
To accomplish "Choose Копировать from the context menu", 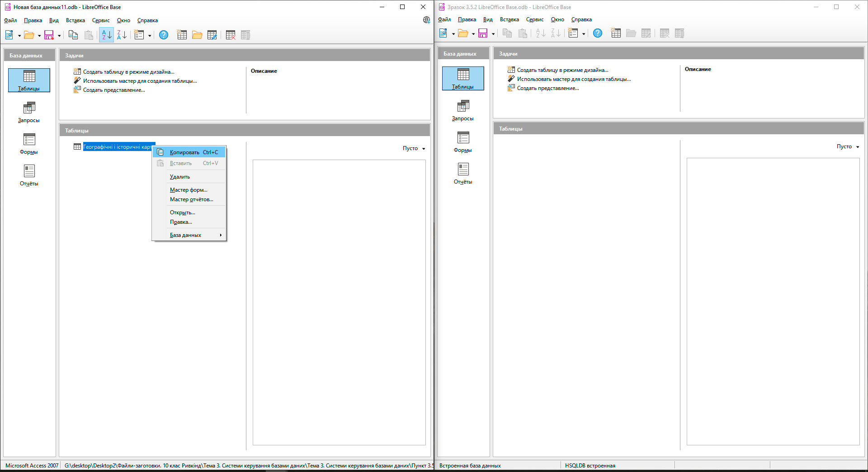I will pyautogui.click(x=184, y=152).
